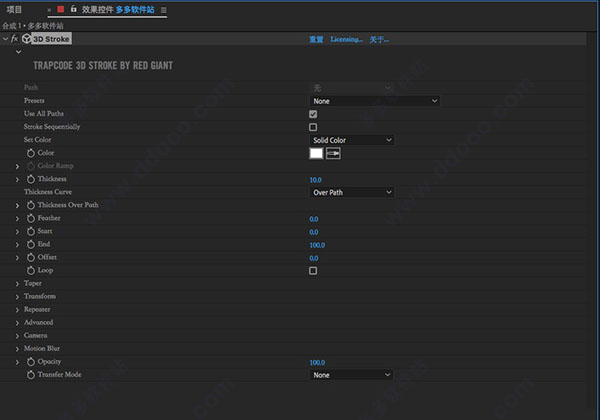Toggle the End stopwatch
The height and width of the screenshot is (420, 600).
31,244
